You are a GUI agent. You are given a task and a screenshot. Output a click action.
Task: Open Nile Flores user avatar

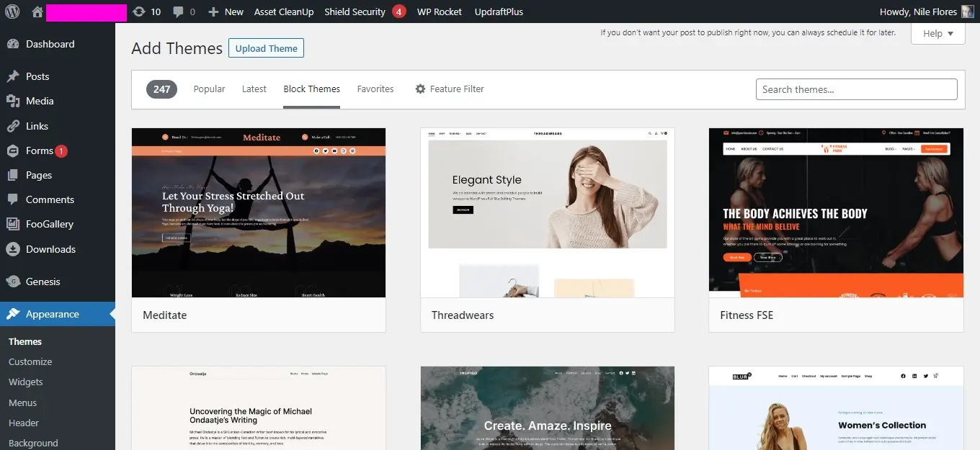[967, 12]
